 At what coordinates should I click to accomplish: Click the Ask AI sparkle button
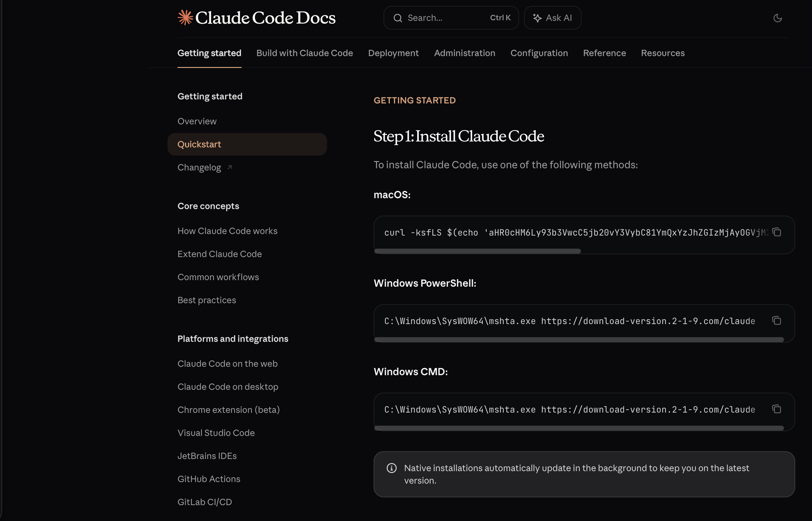[x=552, y=18]
